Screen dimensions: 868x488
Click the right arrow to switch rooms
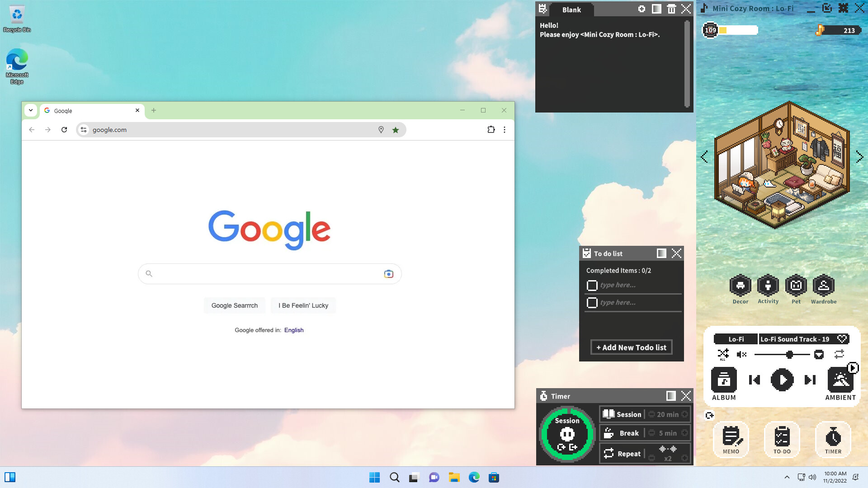pos(860,157)
